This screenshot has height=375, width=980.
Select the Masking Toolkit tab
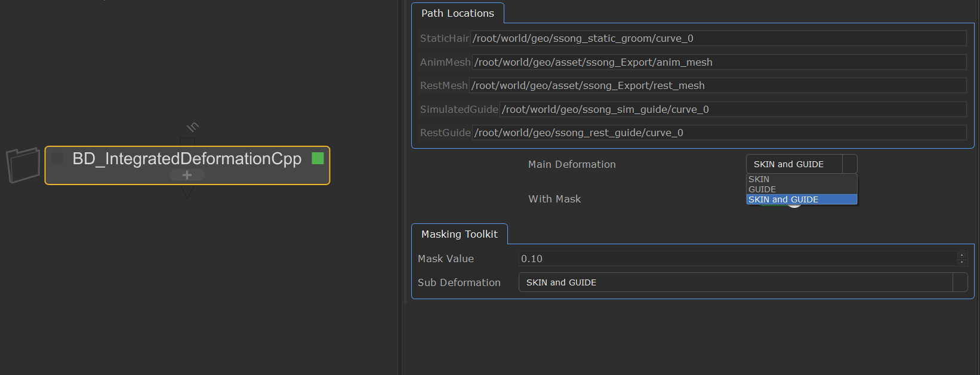[459, 234]
